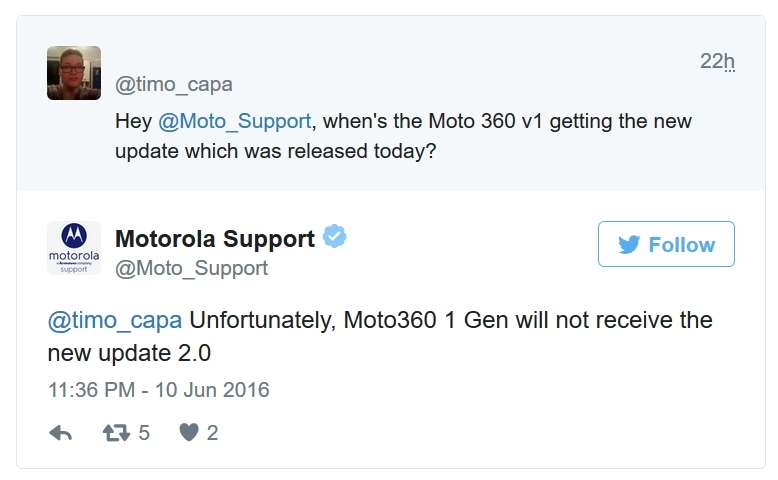Screen dimensions: 778x480
Task: Click the blue verified badge
Action: click(335, 236)
